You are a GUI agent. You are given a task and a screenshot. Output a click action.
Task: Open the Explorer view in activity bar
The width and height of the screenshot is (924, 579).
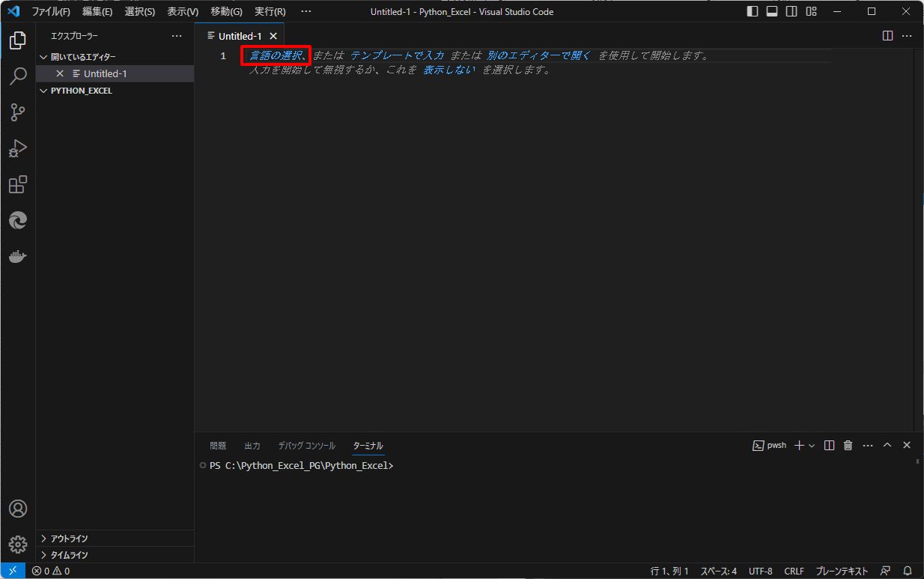click(x=18, y=40)
